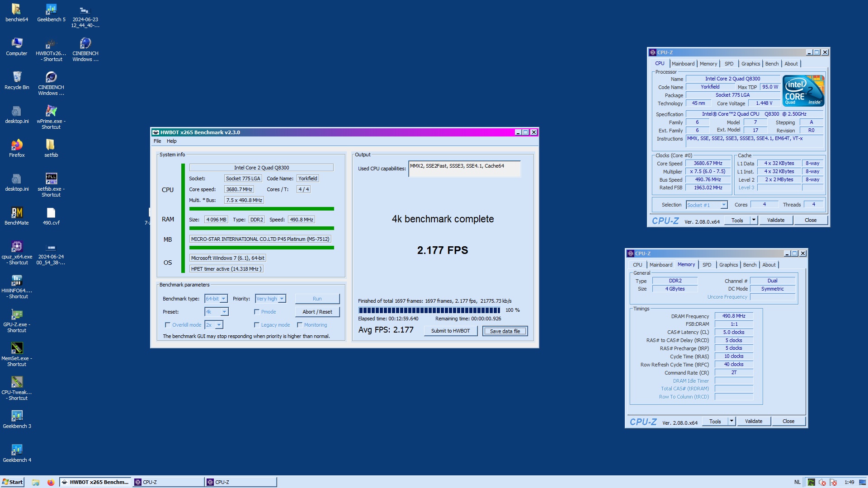Select the Recycle Bin icon
868x488 pixels.
17,80
